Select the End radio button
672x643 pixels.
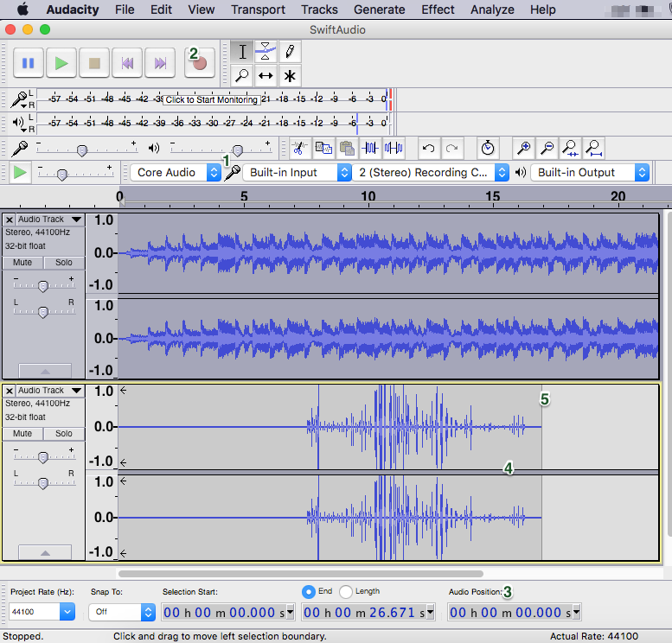pyautogui.click(x=309, y=592)
